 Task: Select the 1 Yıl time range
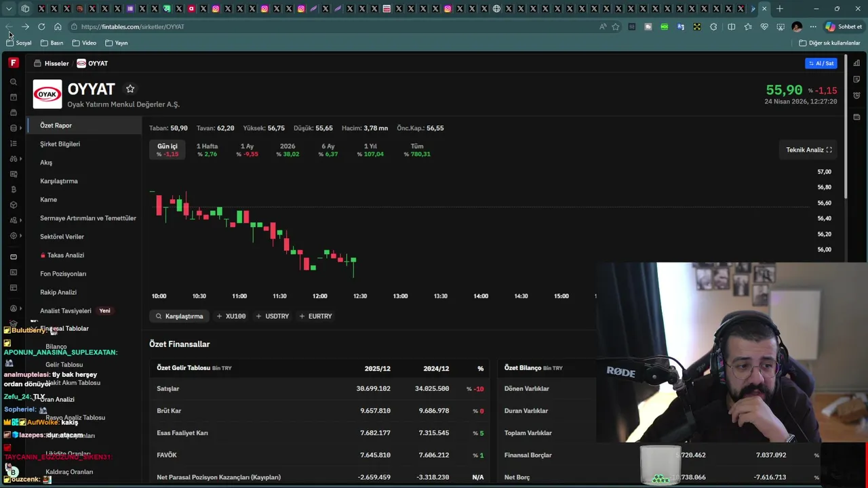[370, 150]
